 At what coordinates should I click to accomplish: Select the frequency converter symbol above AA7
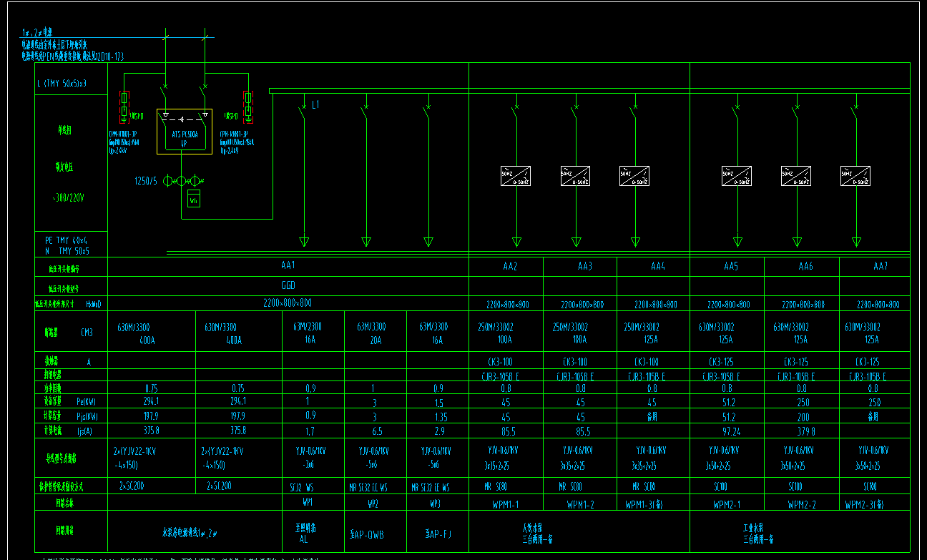[855, 176]
